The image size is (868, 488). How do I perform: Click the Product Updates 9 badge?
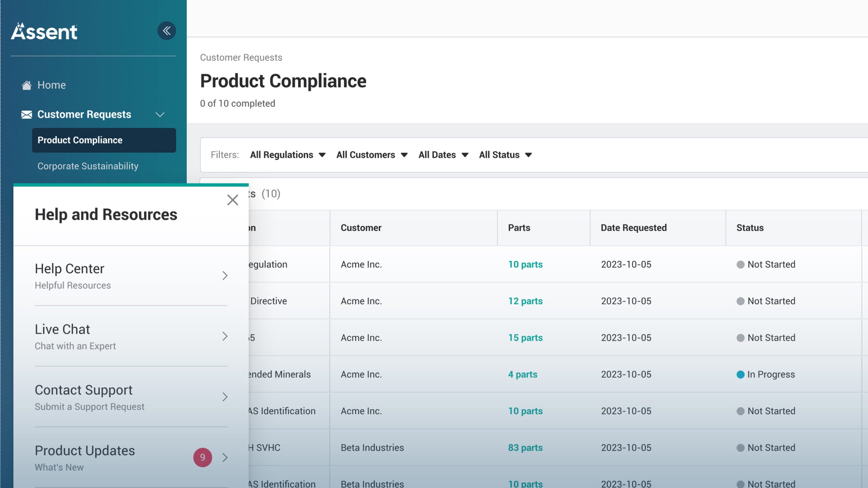202,457
